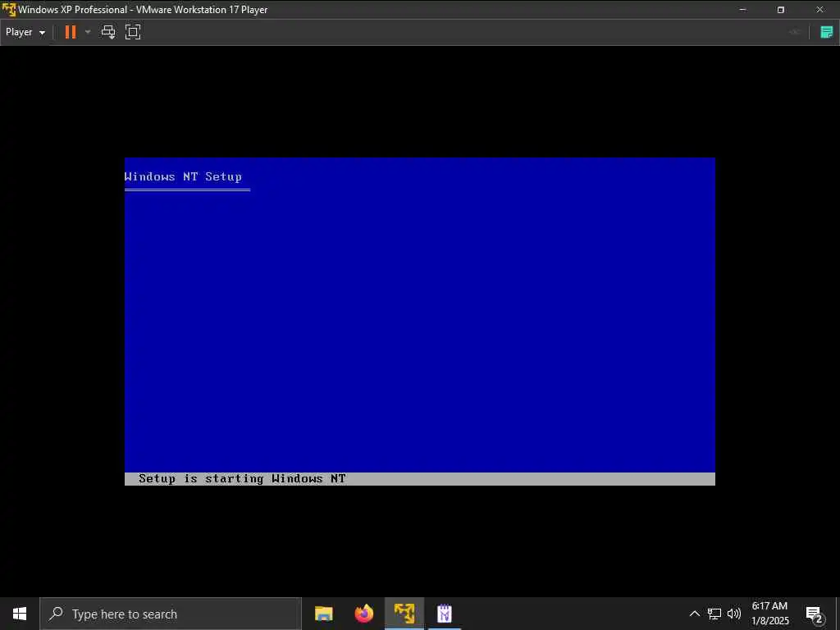The height and width of the screenshot is (630, 840).
Task: Send Ctrl+Alt+Del to the virtual machine
Action: (x=108, y=32)
